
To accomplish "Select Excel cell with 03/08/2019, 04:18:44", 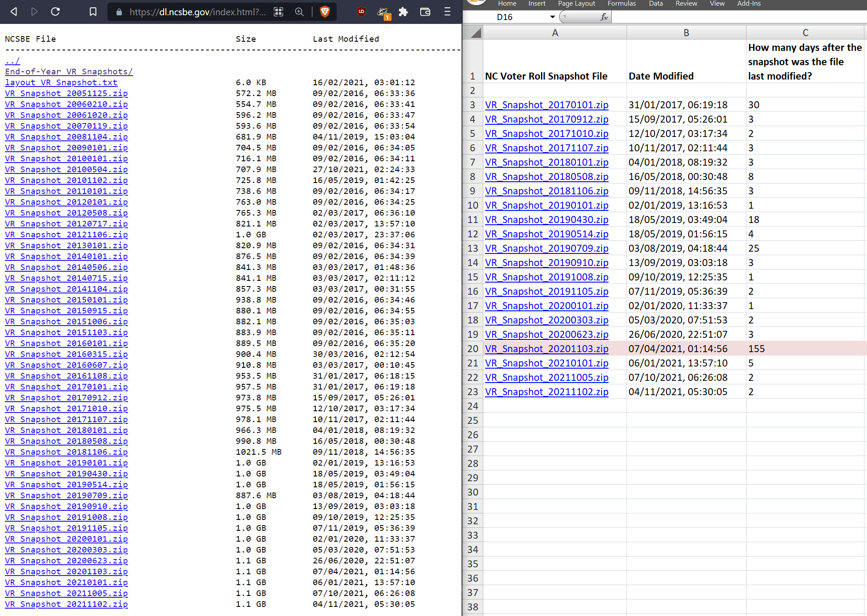I will 686,248.
